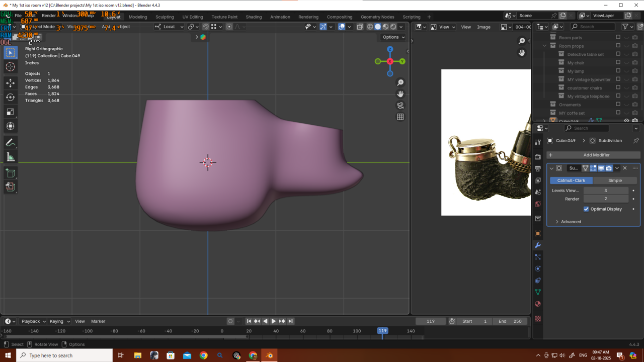Image resolution: width=644 pixels, height=362 pixels.
Task: Select the Simple subdivision type button
Action: coord(615,180)
